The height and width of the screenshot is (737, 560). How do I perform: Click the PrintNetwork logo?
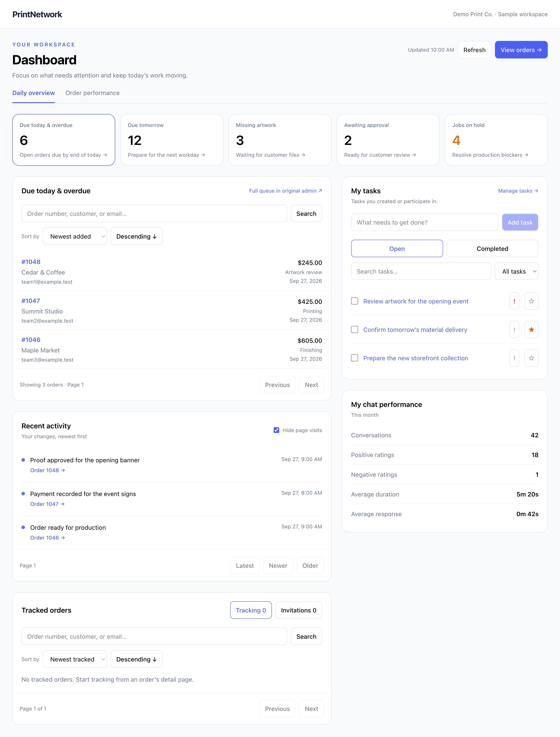37,14
